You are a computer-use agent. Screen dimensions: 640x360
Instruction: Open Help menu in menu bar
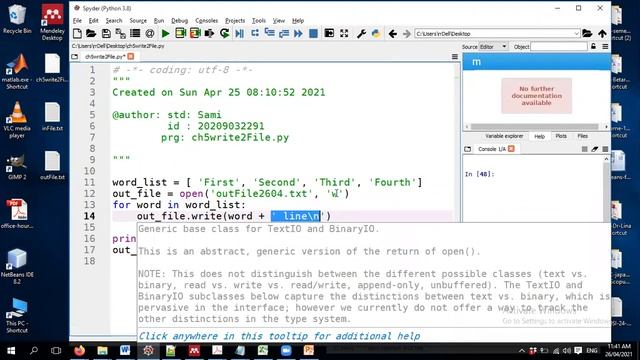coord(298,20)
